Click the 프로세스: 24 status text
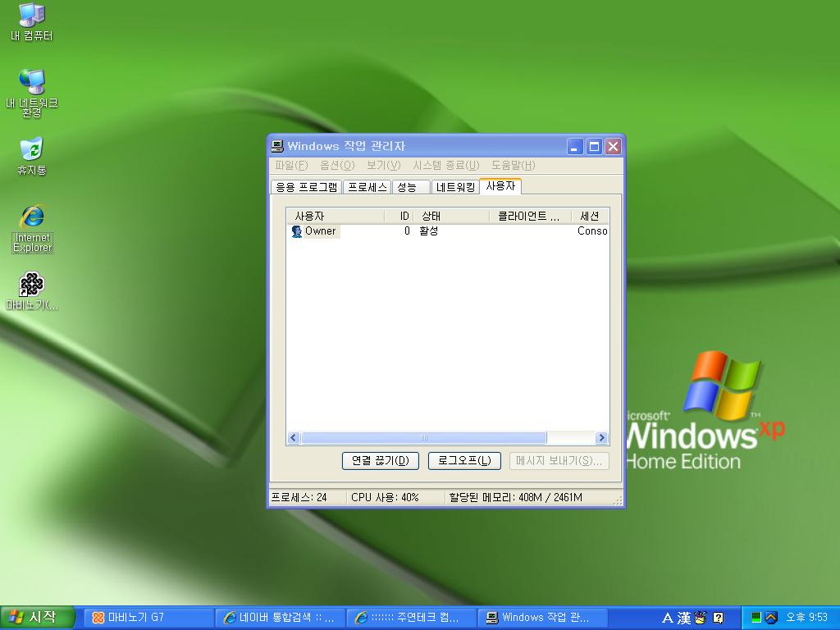 (x=299, y=498)
